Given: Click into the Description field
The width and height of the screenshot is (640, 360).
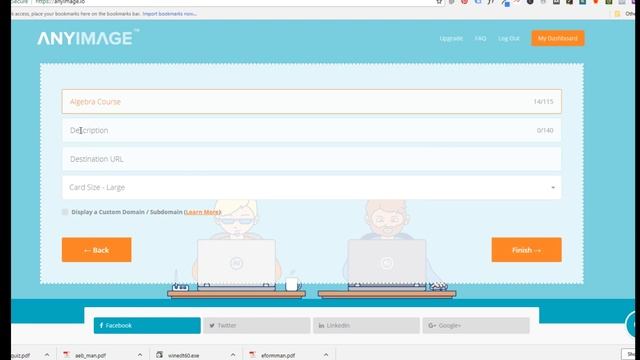Looking at the screenshot, I should tap(311, 130).
